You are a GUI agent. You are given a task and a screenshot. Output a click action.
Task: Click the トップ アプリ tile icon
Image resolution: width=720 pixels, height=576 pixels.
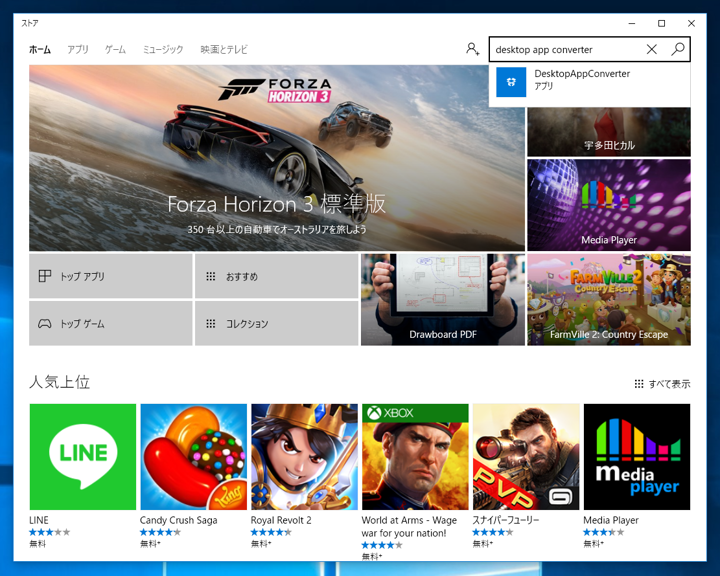coord(45,276)
